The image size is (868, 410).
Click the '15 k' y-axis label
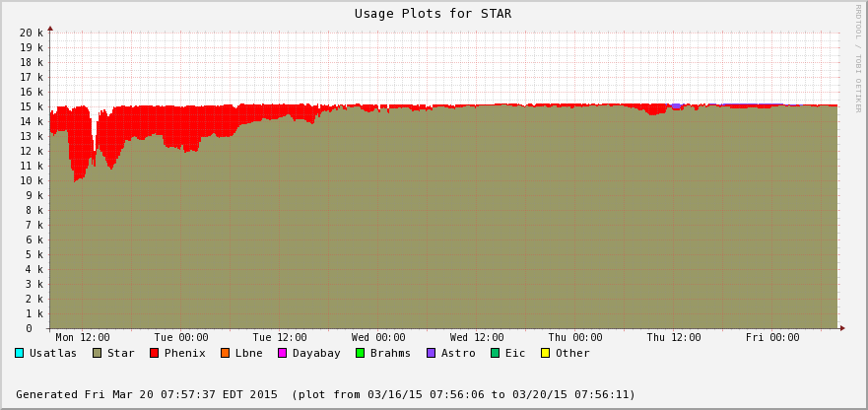point(32,106)
